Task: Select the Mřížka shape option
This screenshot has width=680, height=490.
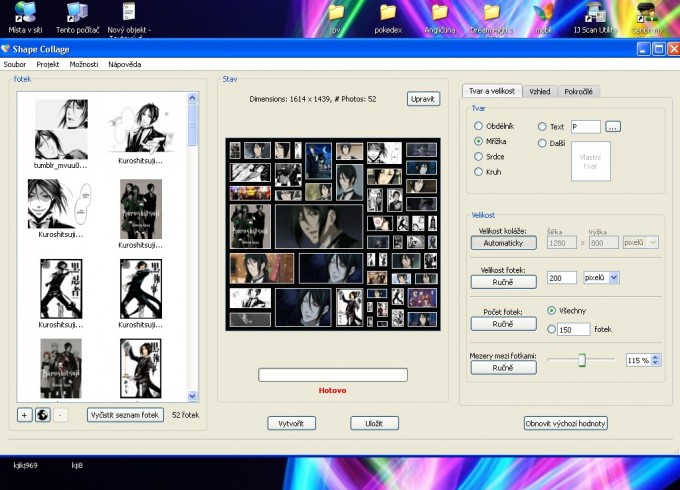Action: pos(478,141)
